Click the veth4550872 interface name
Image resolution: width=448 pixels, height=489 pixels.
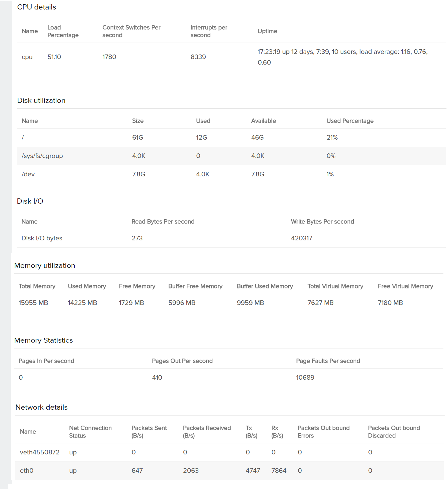tap(39, 452)
